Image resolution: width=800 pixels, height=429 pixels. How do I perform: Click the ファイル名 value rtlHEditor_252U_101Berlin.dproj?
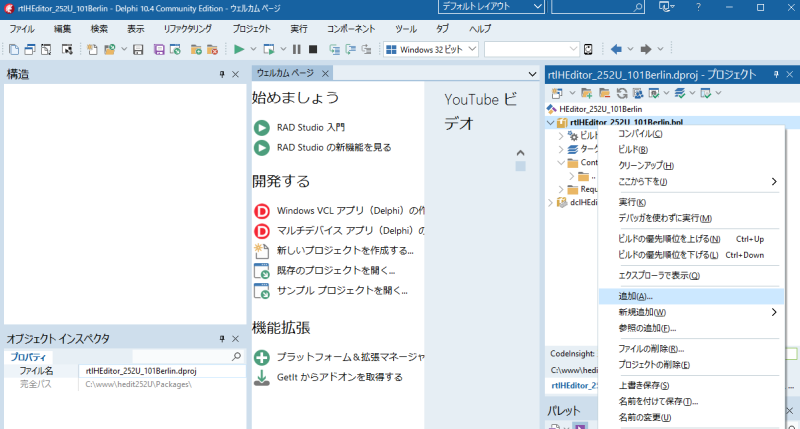click(141, 371)
